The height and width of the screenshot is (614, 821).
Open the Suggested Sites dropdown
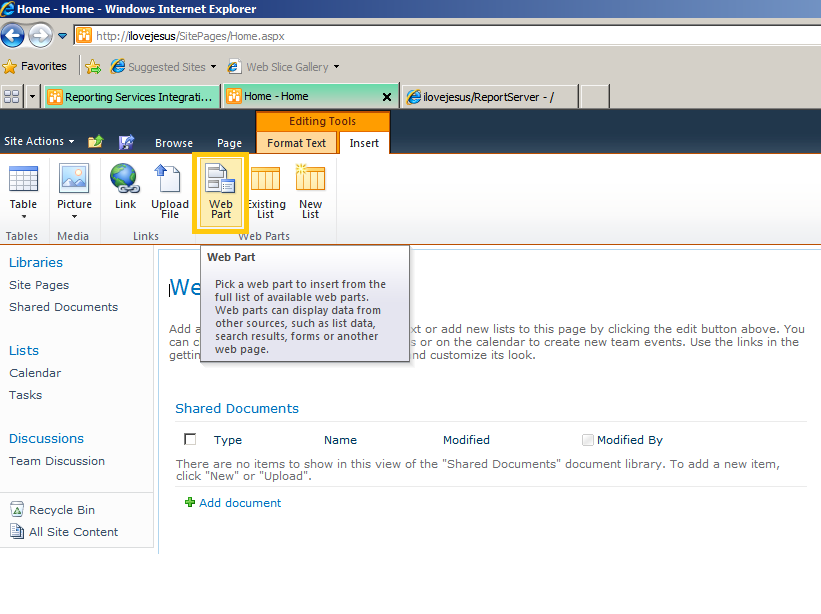(x=213, y=66)
